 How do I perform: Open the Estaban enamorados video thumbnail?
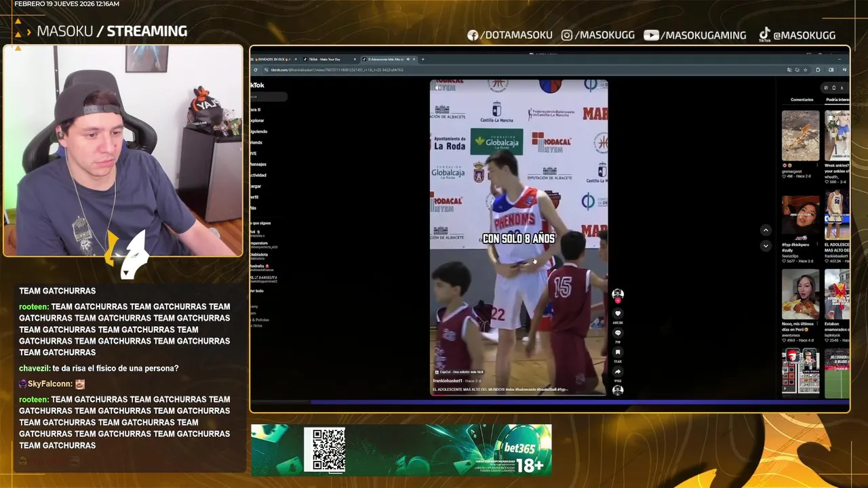(837, 293)
